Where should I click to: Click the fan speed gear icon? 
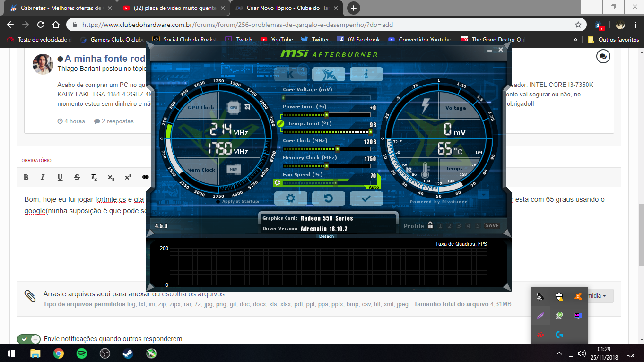tap(278, 183)
